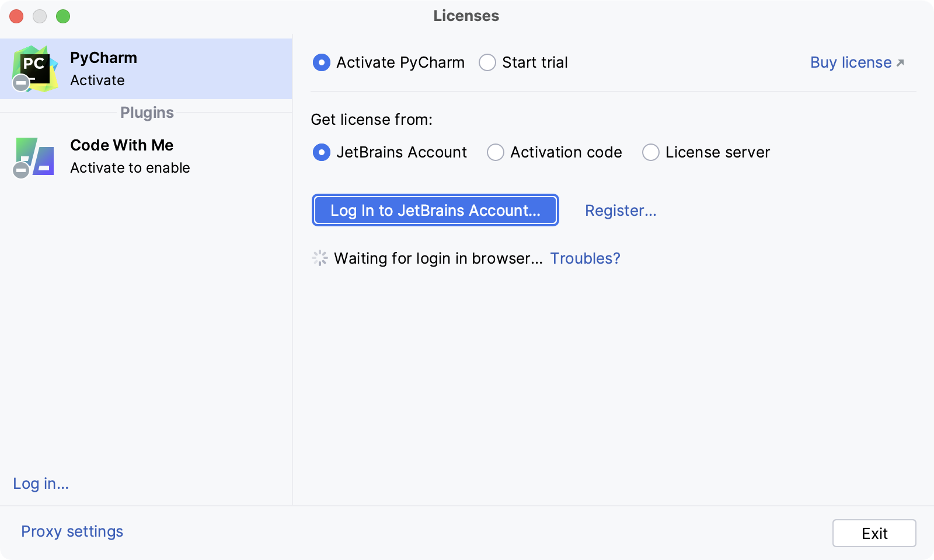The height and width of the screenshot is (560, 934).
Task: Click Log in... at bottom of sidebar
Action: coord(40,484)
